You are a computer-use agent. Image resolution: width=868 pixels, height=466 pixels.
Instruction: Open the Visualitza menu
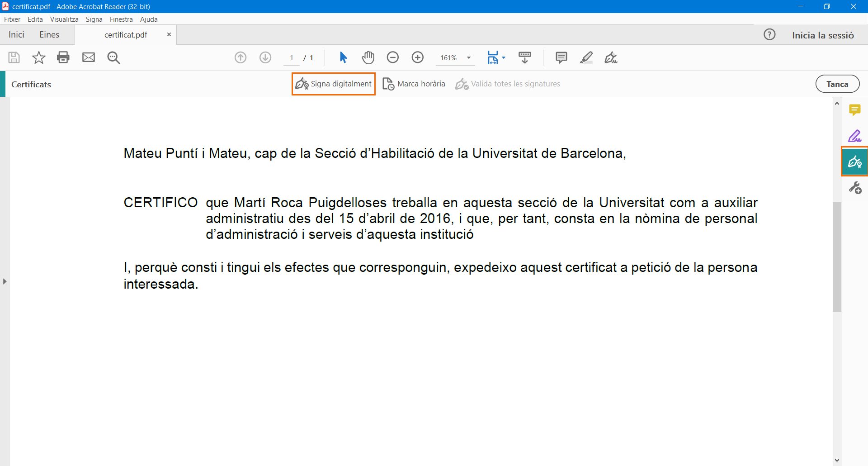pyautogui.click(x=64, y=19)
